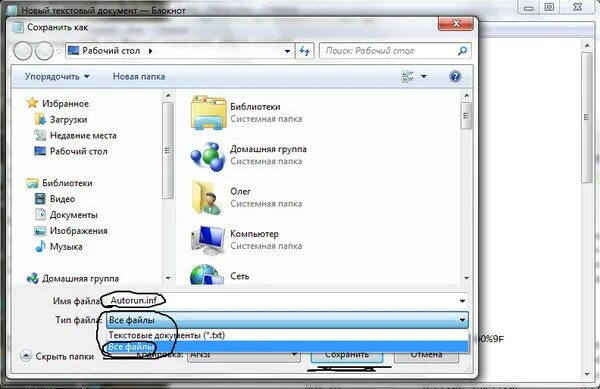Viewport: 600px width, 389px height.
Task: Expand the Рабочий стол breadcrumb arrow
Action: pyautogui.click(x=150, y=51)
